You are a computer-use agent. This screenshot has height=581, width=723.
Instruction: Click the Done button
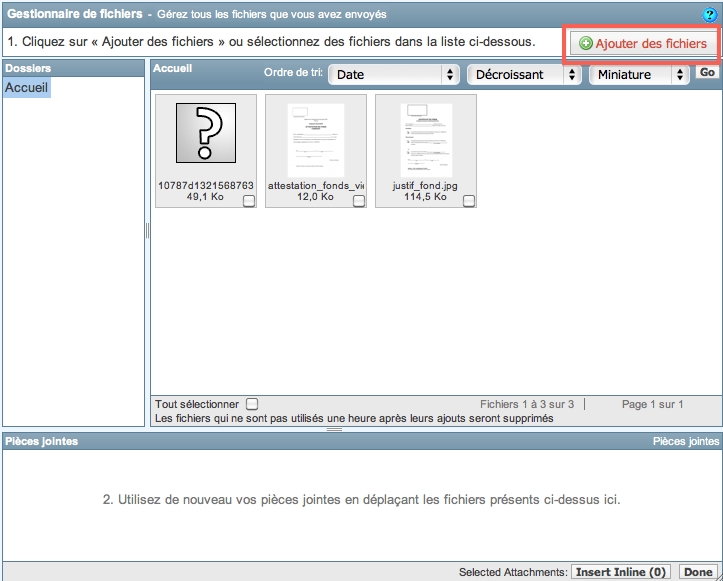click(698, 572)
